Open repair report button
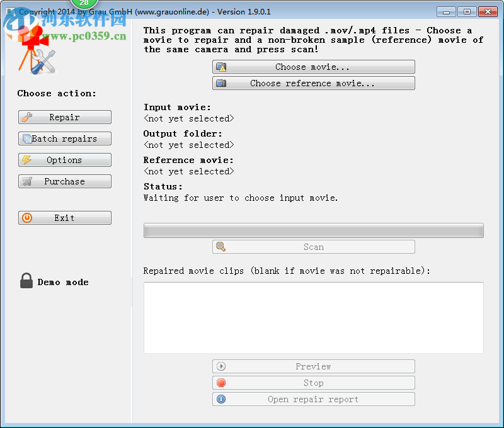The image size is (504, 428). pos(313,399)
